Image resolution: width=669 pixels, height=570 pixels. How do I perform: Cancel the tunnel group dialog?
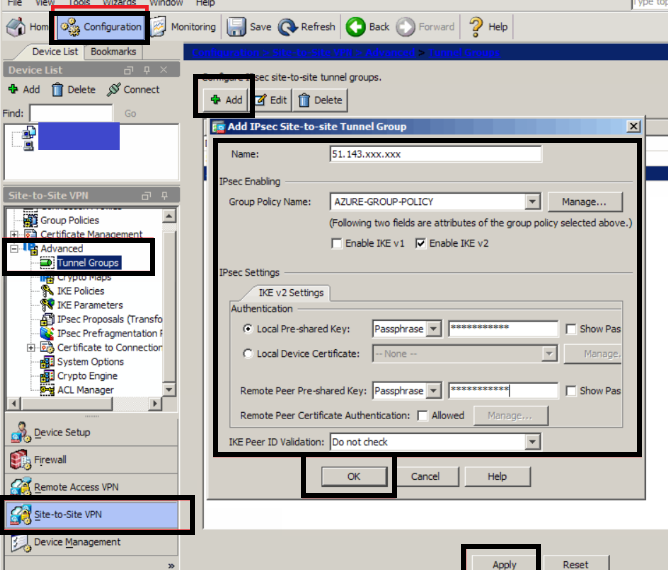tap(425, 477)
